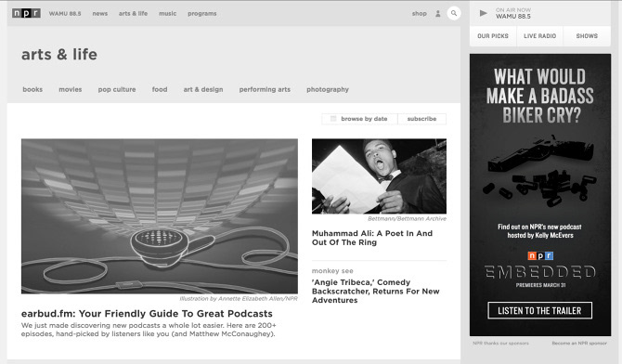Screen dimensions: 622x364
Task: Click NPR thanks our sponsors link
Action: (x=500, y=343)
